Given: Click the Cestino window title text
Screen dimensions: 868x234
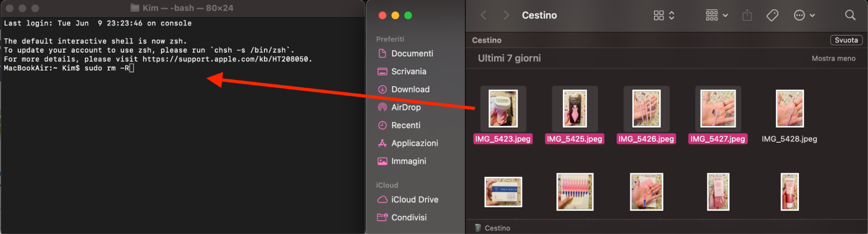Looking at the screenshot, I should (x=539, y=15).
